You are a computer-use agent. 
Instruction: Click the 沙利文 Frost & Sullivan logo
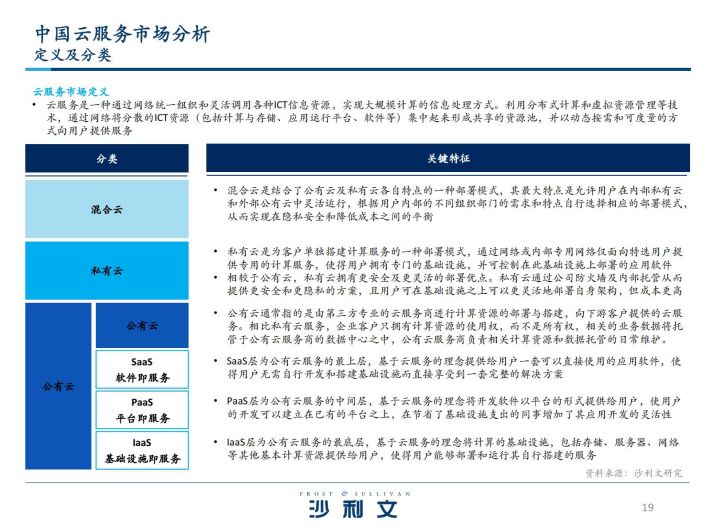[x=354, y=504]
